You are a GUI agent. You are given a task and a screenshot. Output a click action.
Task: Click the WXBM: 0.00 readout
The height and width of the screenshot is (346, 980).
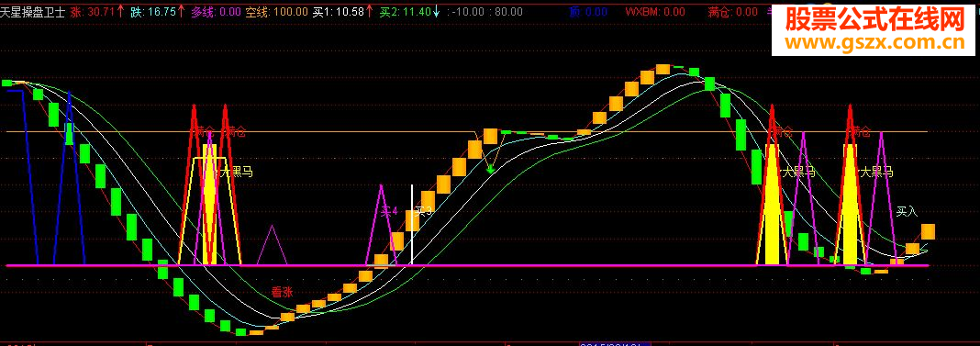655,11
